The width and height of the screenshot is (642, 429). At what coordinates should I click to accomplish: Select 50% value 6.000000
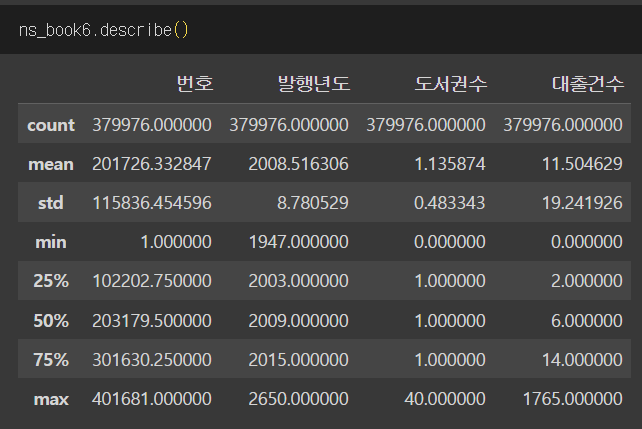(587, 321)
